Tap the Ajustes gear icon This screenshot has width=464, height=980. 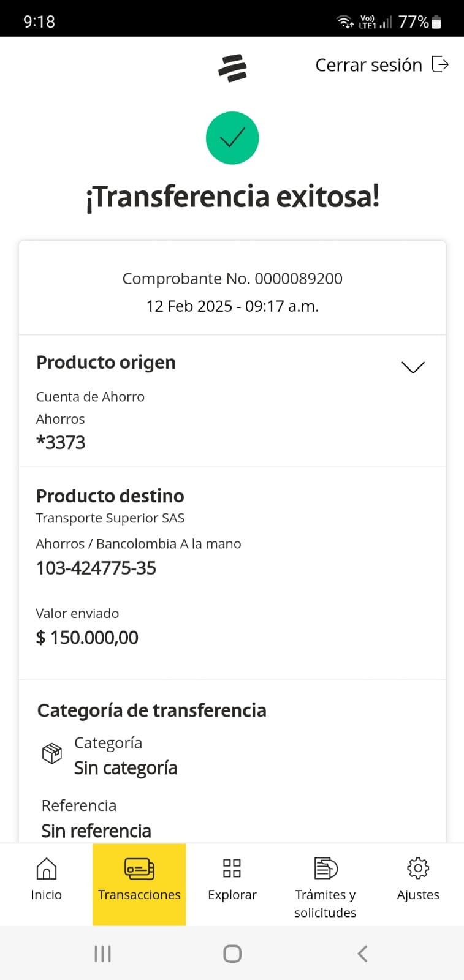418,868
